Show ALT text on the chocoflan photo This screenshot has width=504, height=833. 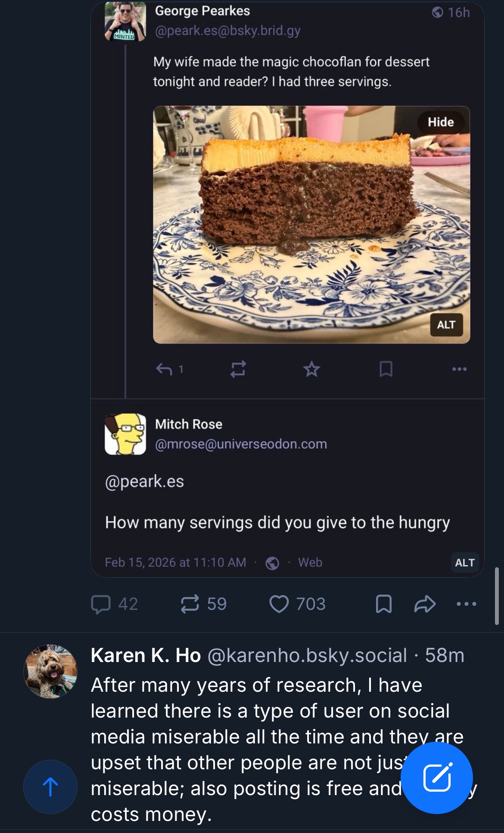coord(446,325)
